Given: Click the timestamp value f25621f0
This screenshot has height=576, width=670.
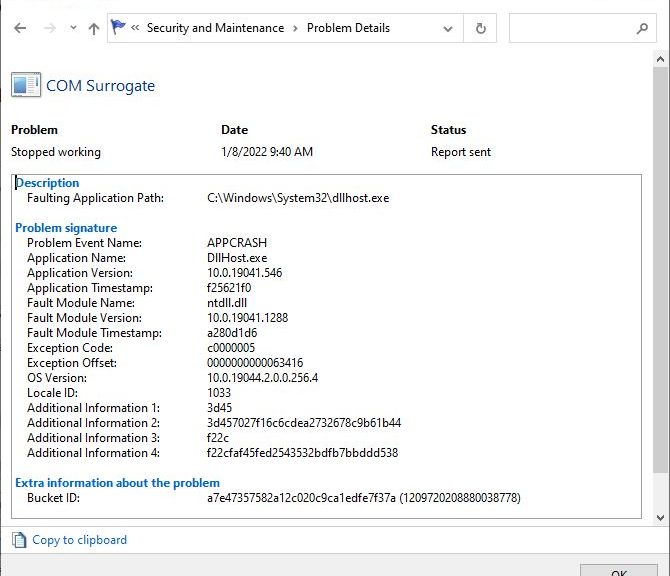Looking at the screenshot, I should pyautogui.click(x=229, y=288).
